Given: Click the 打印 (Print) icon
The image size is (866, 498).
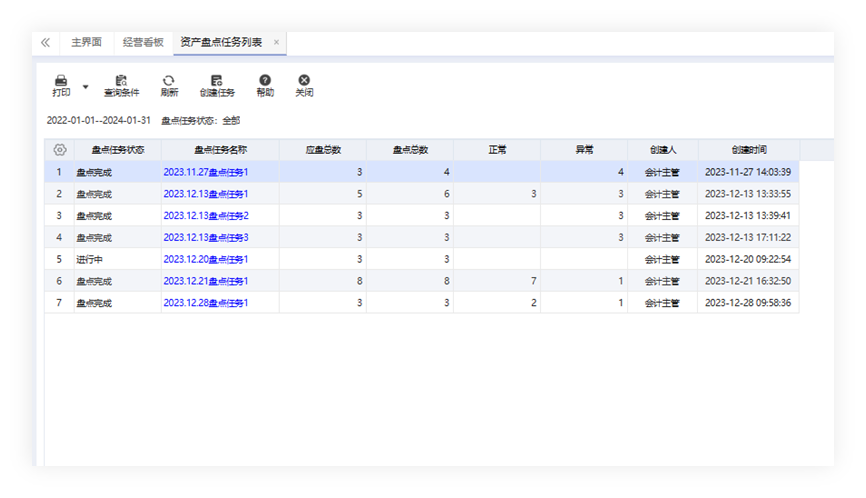Looking at the screenshot, I should coord(61,81).
